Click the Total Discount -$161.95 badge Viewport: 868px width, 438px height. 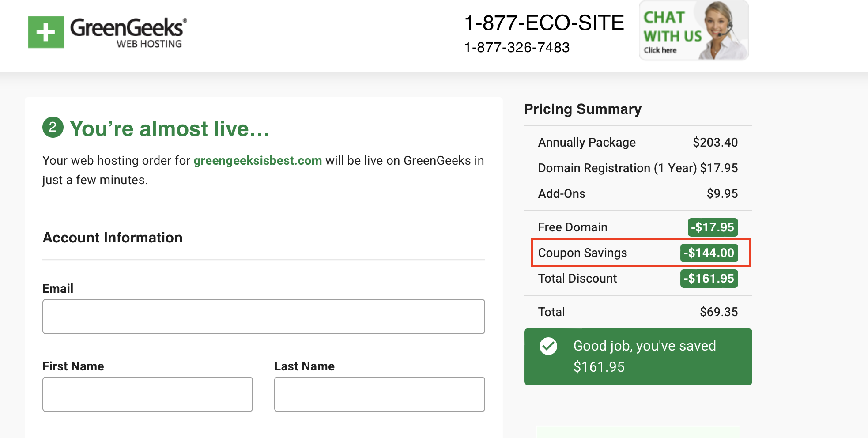click(709, 279)
